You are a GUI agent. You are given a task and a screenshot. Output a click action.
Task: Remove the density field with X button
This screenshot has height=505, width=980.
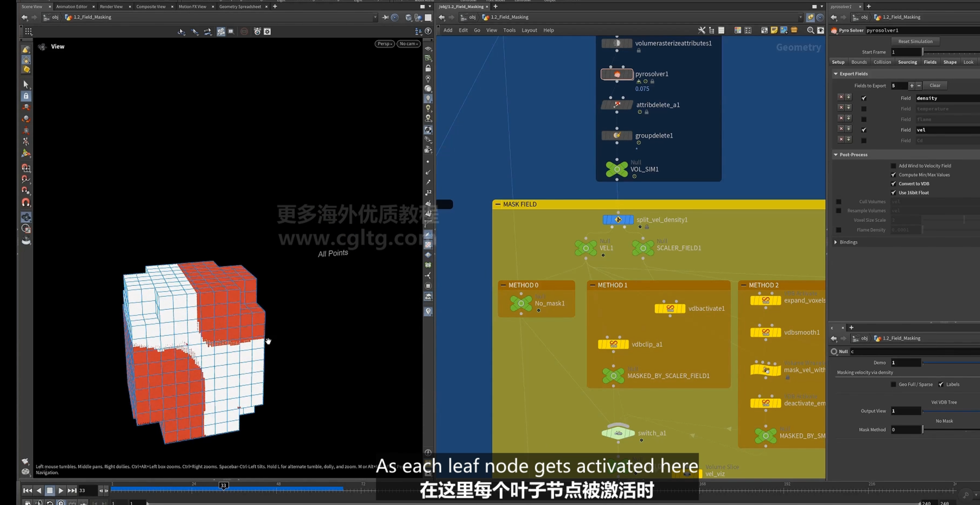[841, 97]
